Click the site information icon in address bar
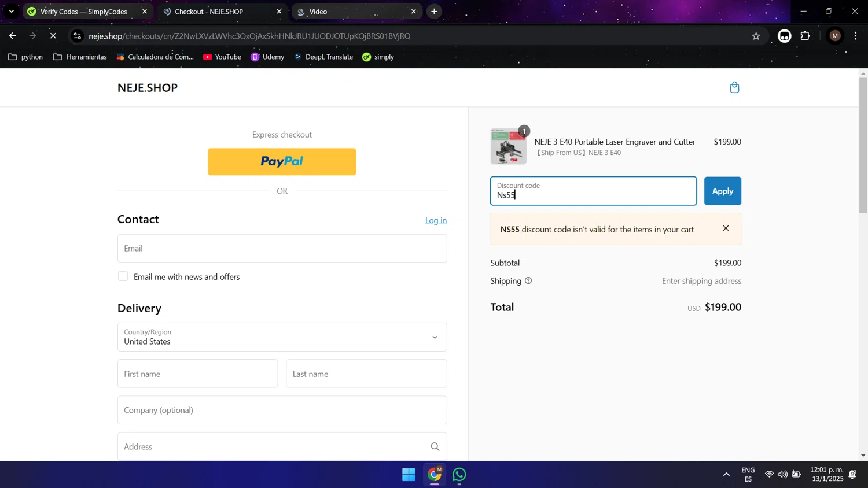The width and height of the screenshot is (868, 488). (77, 36)
